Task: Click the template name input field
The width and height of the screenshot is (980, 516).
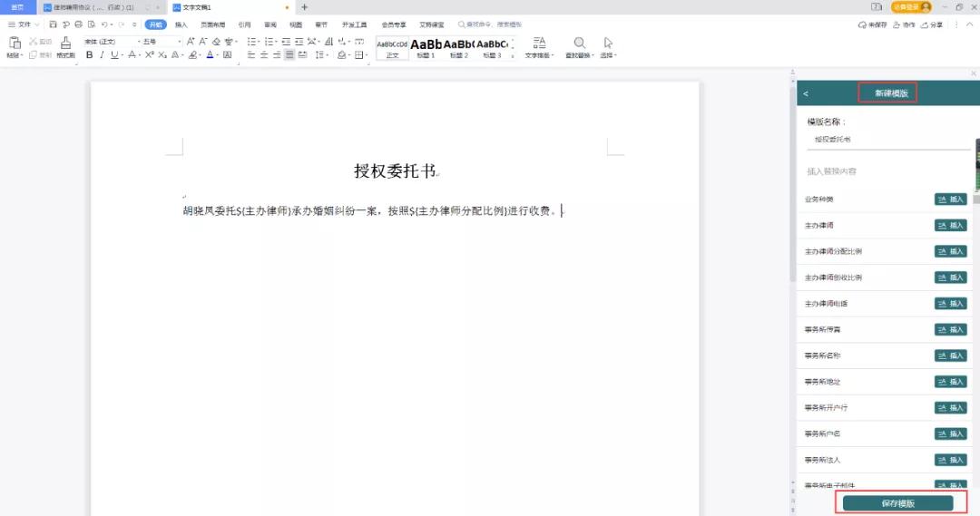Action: (888, 140)
